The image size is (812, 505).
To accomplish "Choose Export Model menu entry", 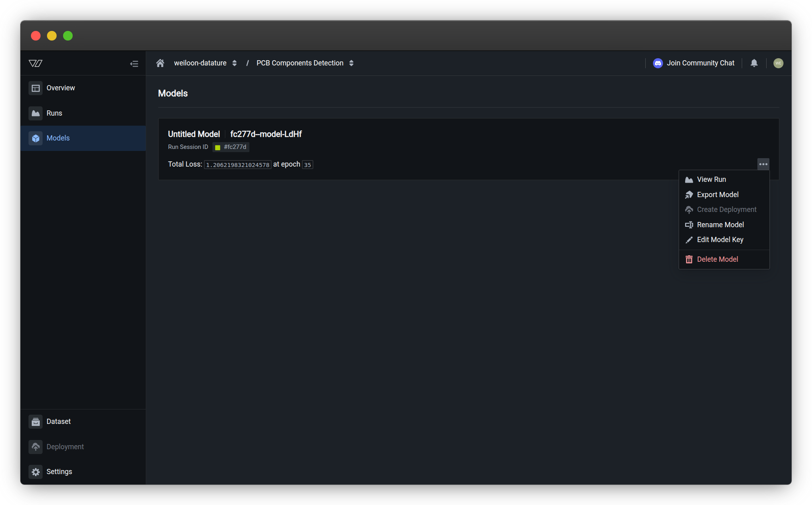I will 717,195.
